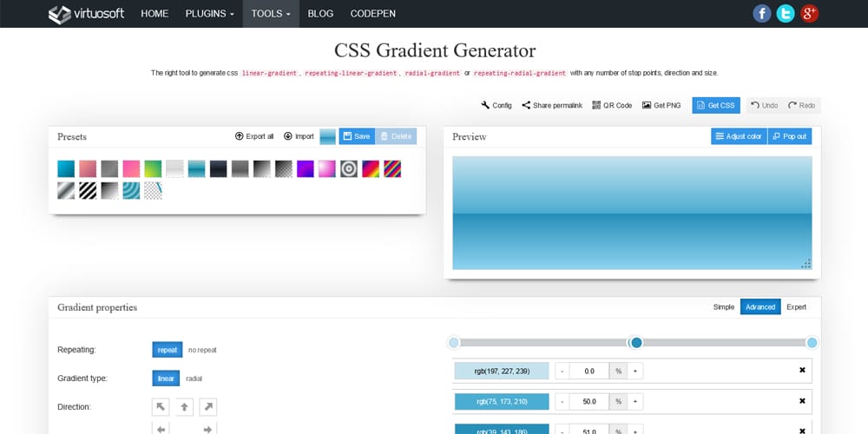Click Get PNG
The image size is (868, 434).
[x=661, y=105]
